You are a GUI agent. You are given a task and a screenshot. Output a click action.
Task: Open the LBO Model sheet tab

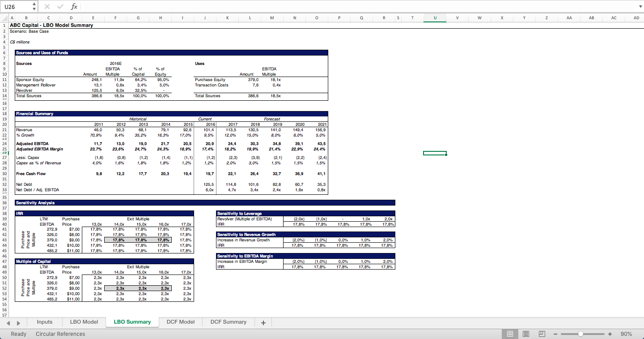pyautogui.click(x=84, y=322)
